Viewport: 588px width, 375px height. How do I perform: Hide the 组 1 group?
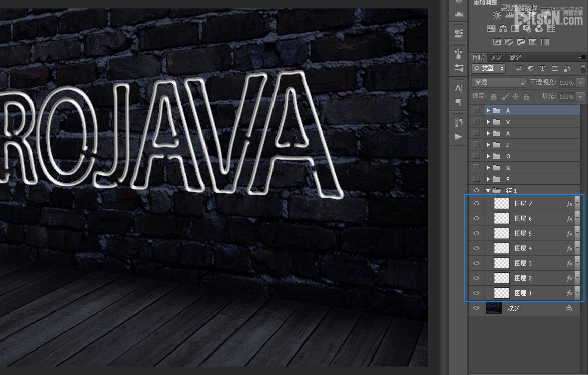[476, 191]
